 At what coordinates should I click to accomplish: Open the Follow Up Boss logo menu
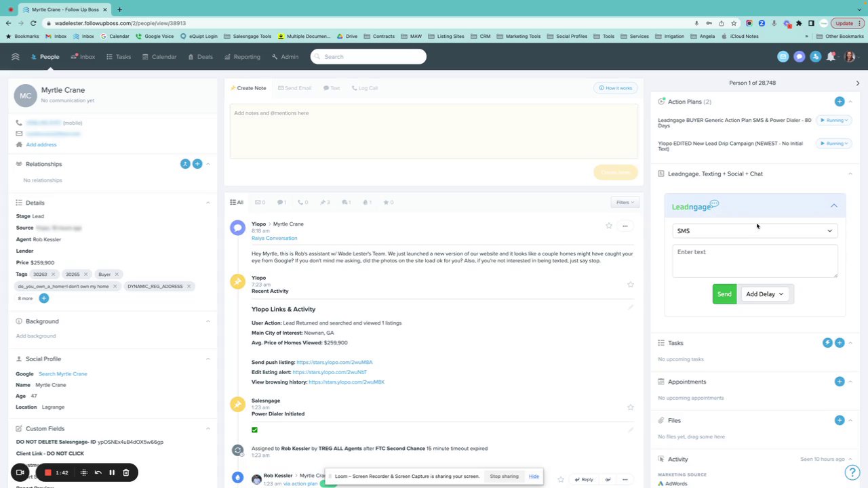(x=15, y=57)
